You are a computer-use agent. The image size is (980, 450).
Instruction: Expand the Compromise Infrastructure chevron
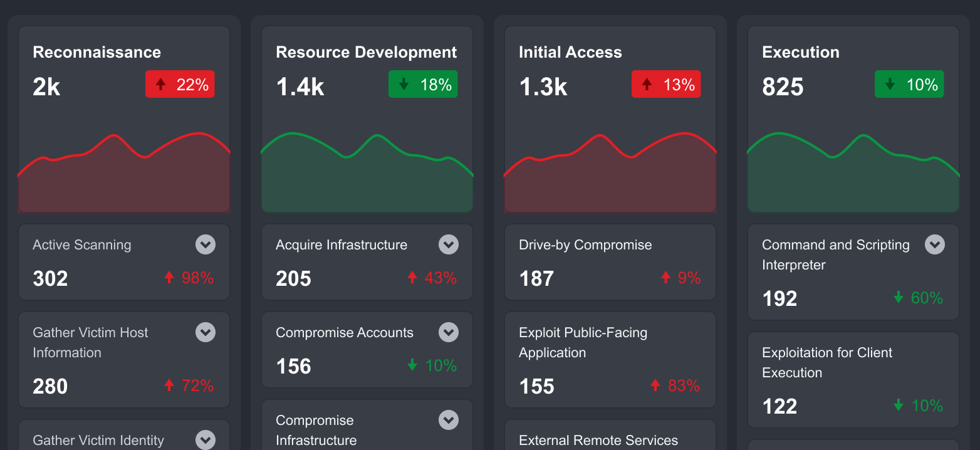coord(449,420)
